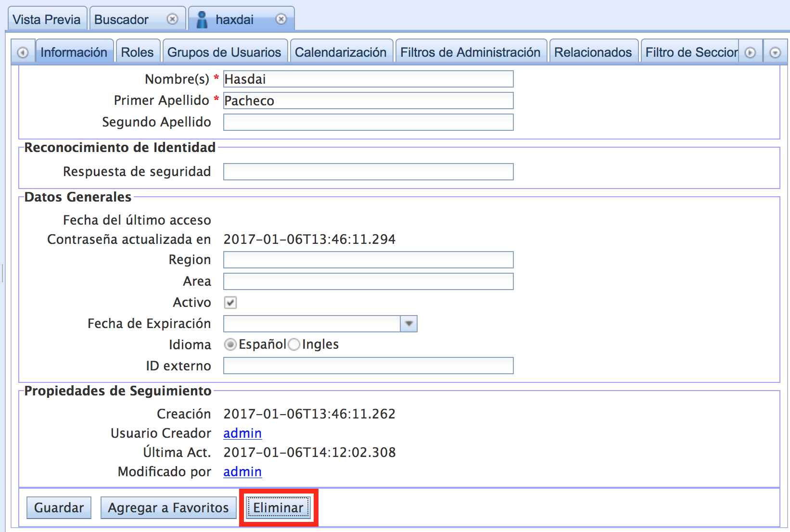
Task: Open the Roles tab
Action: tap(137, 51)
